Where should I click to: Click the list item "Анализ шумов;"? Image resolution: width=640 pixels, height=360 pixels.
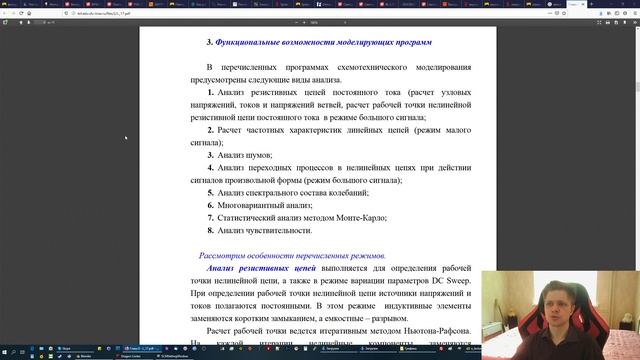(244, 155)
